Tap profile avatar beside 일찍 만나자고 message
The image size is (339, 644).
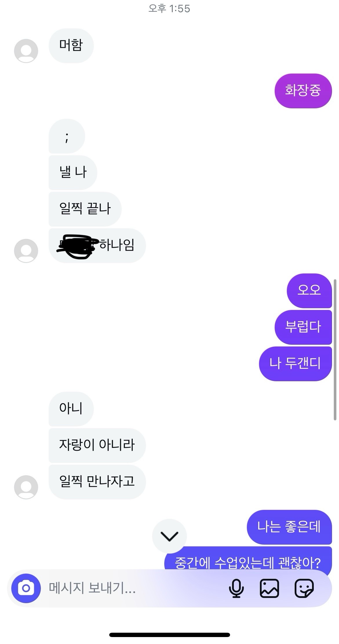pos(26,487)
